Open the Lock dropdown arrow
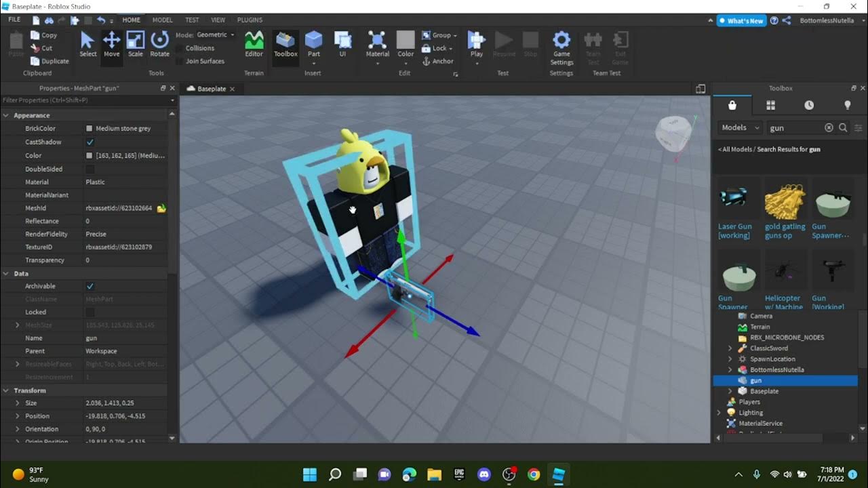The image size is (868, 488). click(451, 49)
